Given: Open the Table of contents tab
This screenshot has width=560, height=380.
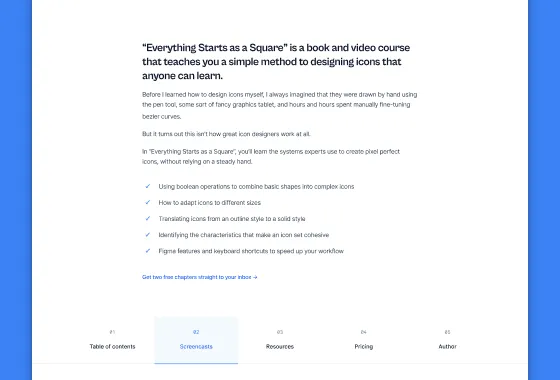Looking at the screenshot, I should point(112,340).
